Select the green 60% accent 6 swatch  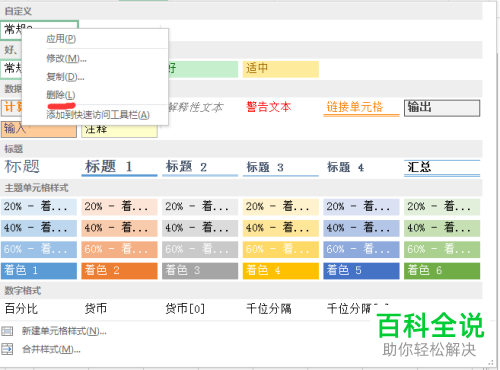[x=442, y=250]
